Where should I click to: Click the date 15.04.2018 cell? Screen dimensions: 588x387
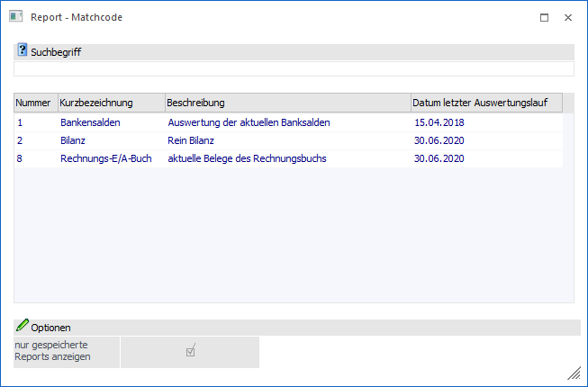click(x=439, y=121)
